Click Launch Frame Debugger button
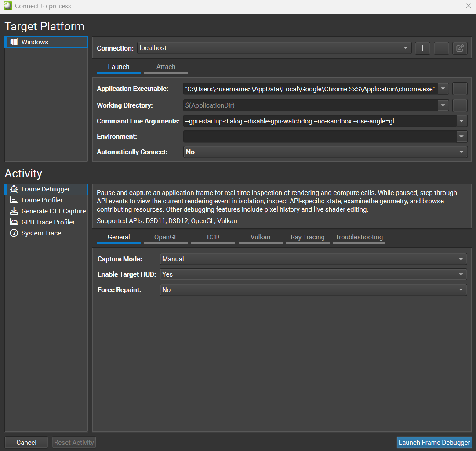The image size is (476, 451). pyautogui.click(x=434, y=443)
